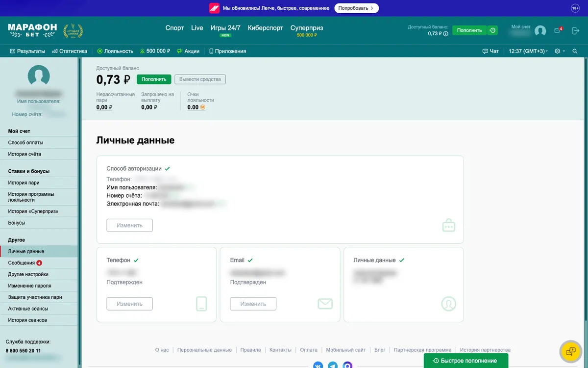The height and width of the screenshot is (368, 588).
Task: Open footer link Партнерская программа
Action: (x=422, y=350)
